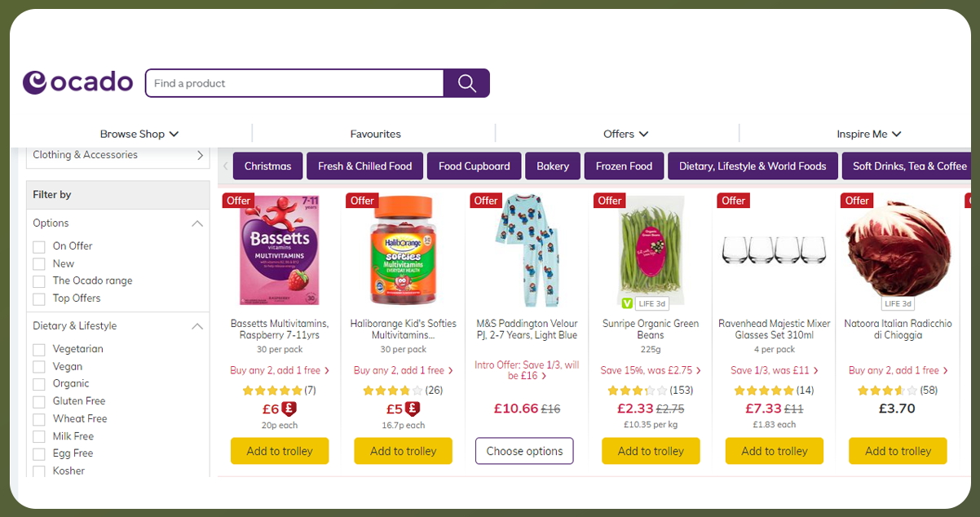The image size is (980, 517).
Task: Collapse the Dietary & Lifestyle filter section
Action: [197, 326]
